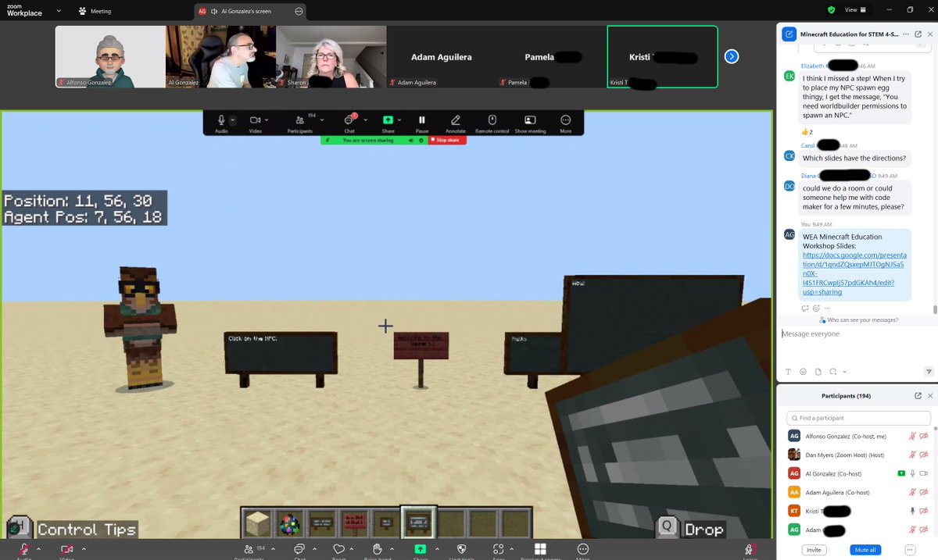Screen dimensions: 938x560
Task: Open React heart icon in bottom toolbar
Action: point(338,549)
